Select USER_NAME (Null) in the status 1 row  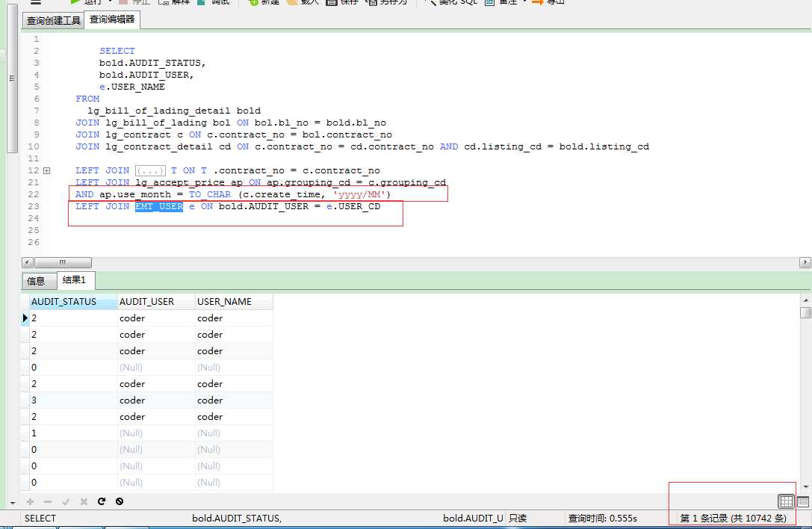click(234, 433)
